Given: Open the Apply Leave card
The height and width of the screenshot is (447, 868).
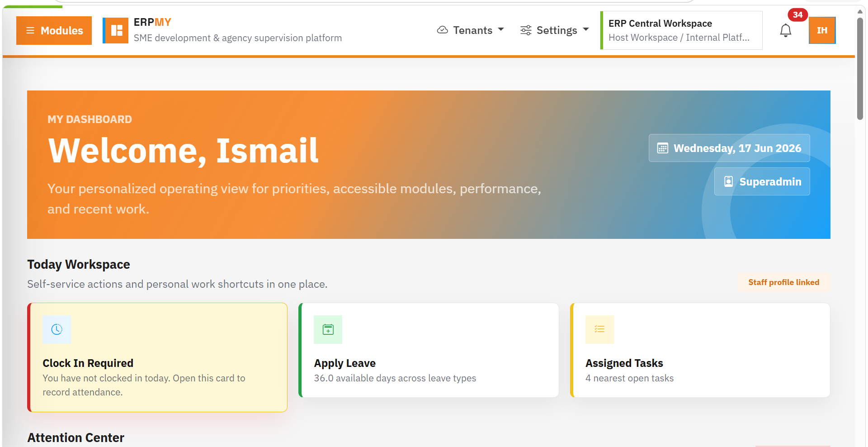Looking at the screenshot, I should [x=429, y=350].
